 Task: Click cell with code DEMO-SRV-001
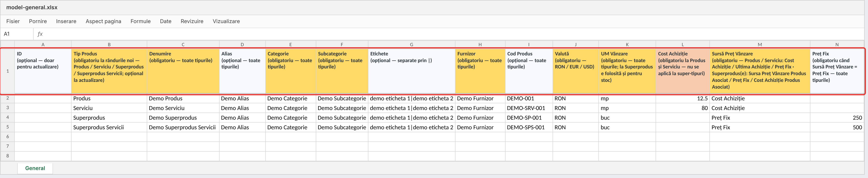pos(529,108)
